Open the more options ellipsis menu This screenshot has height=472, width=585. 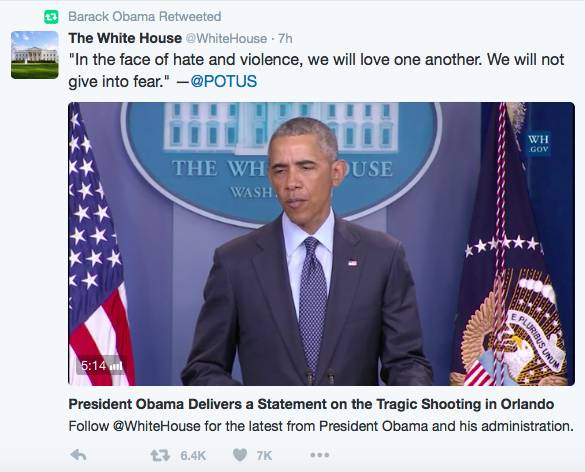[x=320, y=455]
